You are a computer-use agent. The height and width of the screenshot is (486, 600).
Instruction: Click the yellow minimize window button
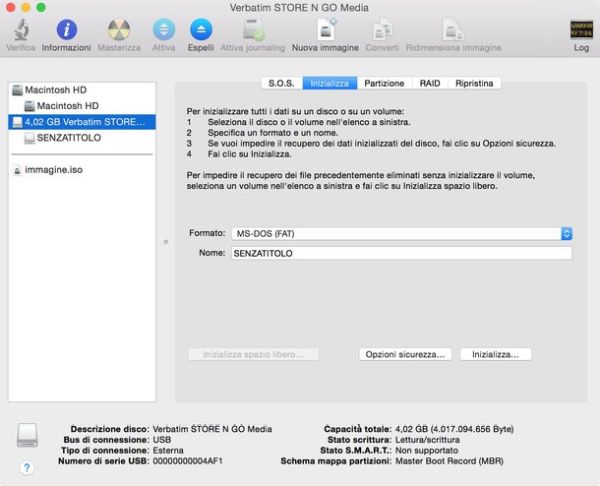[26, 7]
